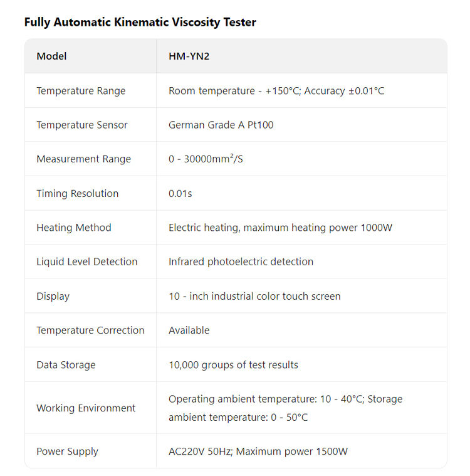
Task: Click the 'AC220V 50Hz; Maximum power 1500W' value
Action: [258, 451]
